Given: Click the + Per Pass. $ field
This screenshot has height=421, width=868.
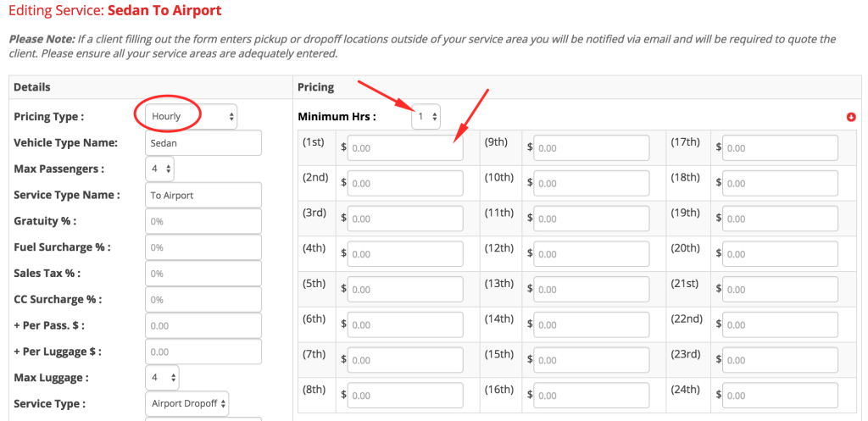Looking at the screenshot, I should click(203, 326).
